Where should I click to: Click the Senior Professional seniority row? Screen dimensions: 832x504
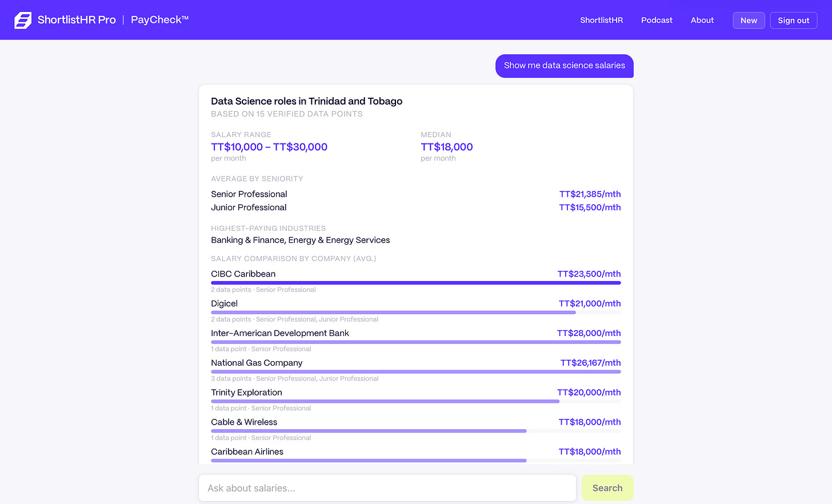click(415, 194)
